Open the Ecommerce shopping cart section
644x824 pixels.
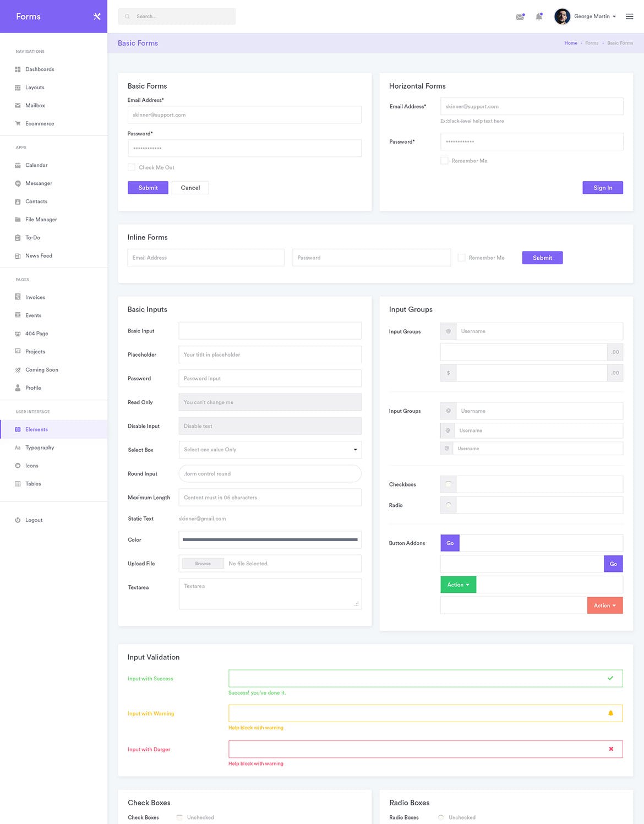(40, 123)
